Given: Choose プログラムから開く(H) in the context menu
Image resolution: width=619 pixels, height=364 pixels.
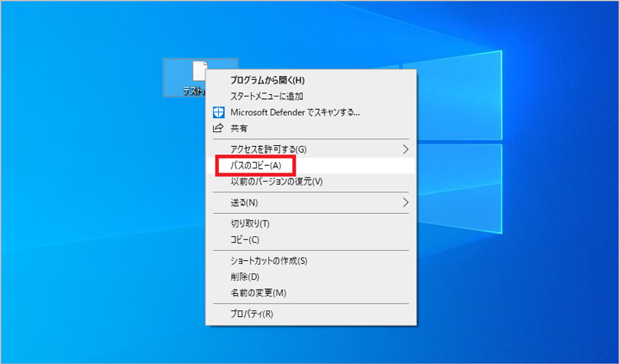Looking at the screenshot, I should pyautogui.click(x=310, y=80).
